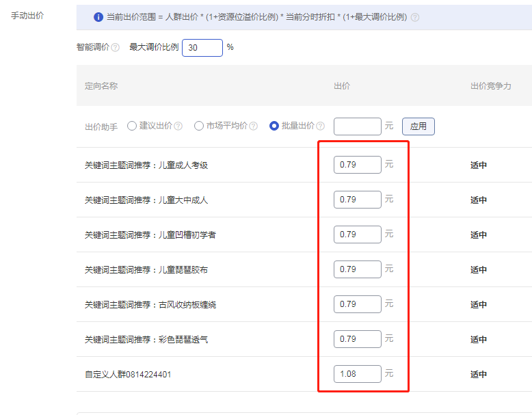Click the question mark icon beside 建议出价
This screenshot has width=532, height=415.
(x=178, y=126)
